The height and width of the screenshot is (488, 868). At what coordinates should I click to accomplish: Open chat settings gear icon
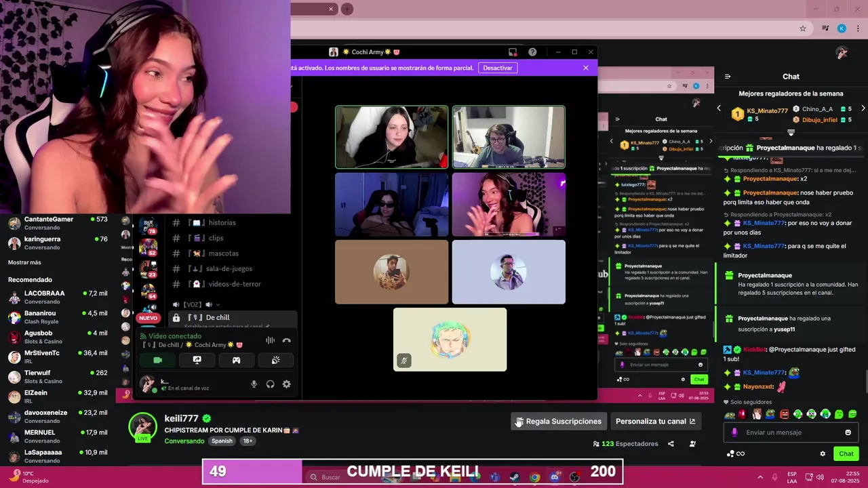pyautogui.click(x=823, y=454)
